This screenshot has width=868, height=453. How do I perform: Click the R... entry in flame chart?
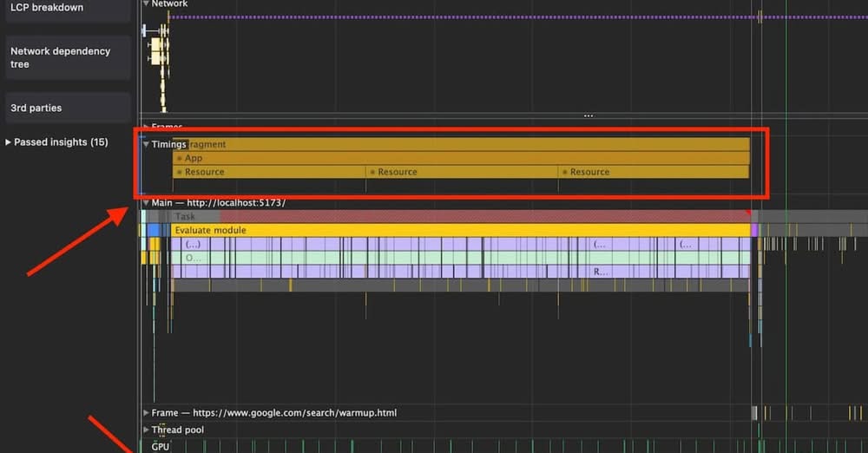pyautogui.click(x=599, y=272)
